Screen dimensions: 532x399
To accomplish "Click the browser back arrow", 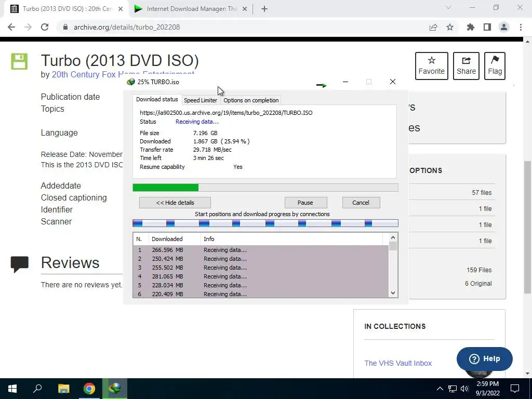I will 11,27.
